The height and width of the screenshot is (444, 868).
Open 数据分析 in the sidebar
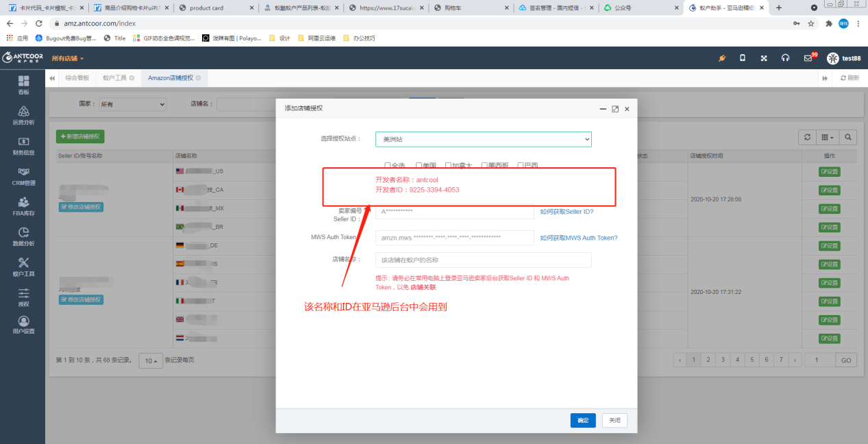tap(23, 236)
